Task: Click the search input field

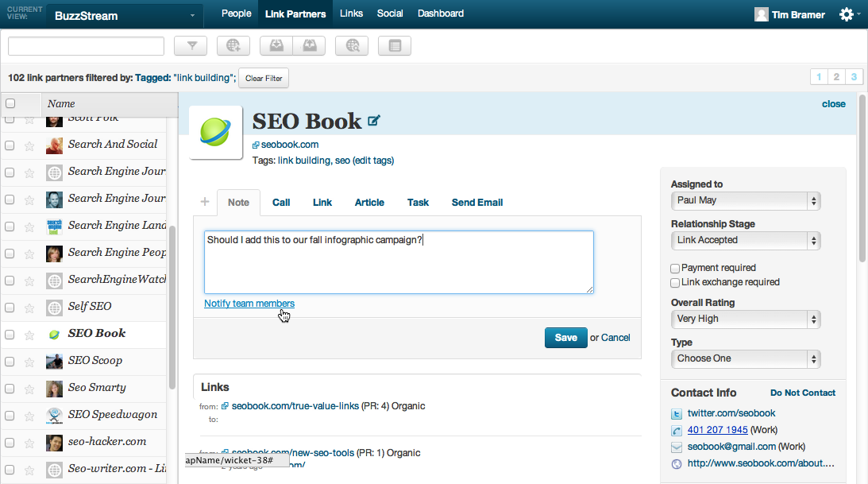Action: 87,46
